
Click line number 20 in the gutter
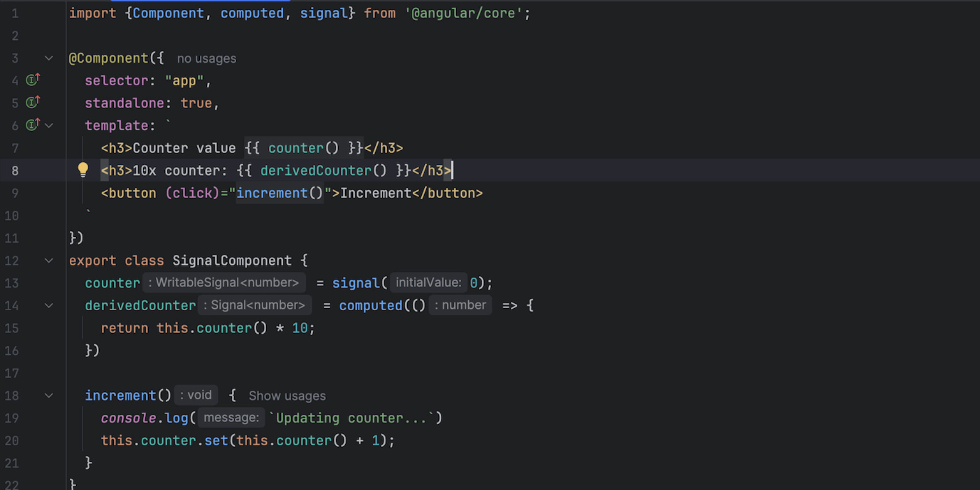[x=12, y=440]
